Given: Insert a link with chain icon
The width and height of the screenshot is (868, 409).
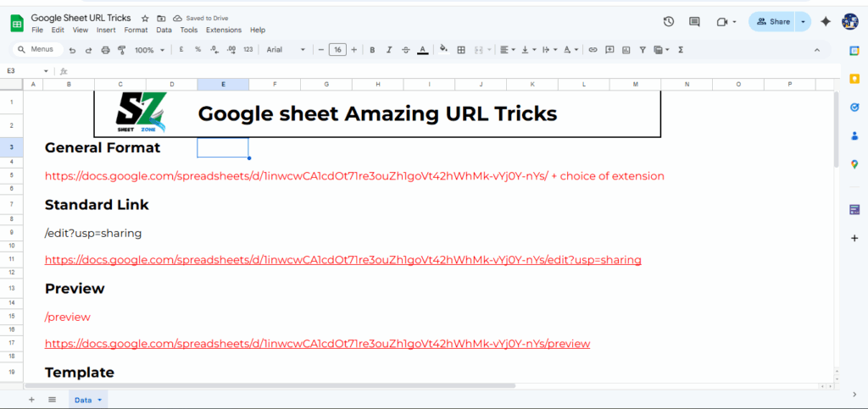Looking at the screenshot, I should (593, 50).
